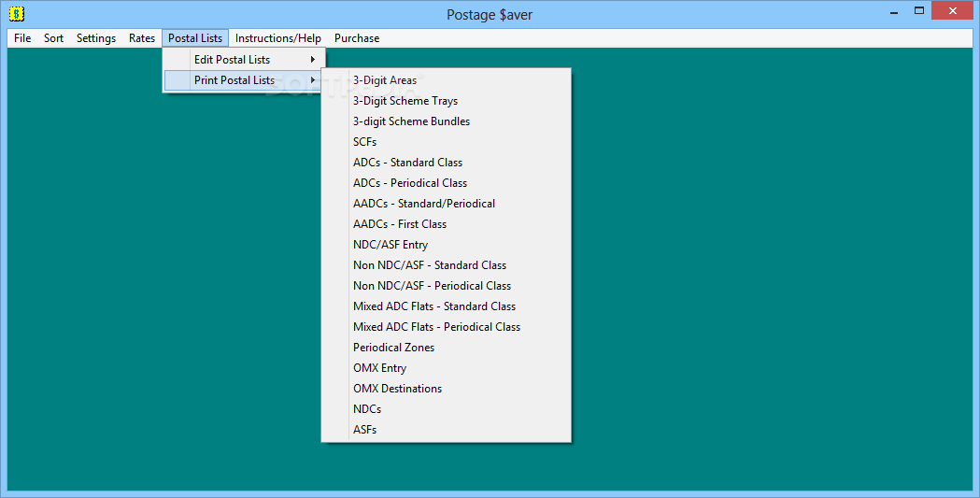Open the Sort menu

coord(54,38)
